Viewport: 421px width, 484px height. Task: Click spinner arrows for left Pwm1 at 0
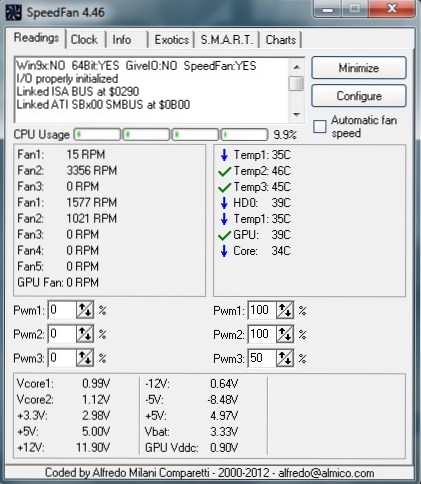85,310
